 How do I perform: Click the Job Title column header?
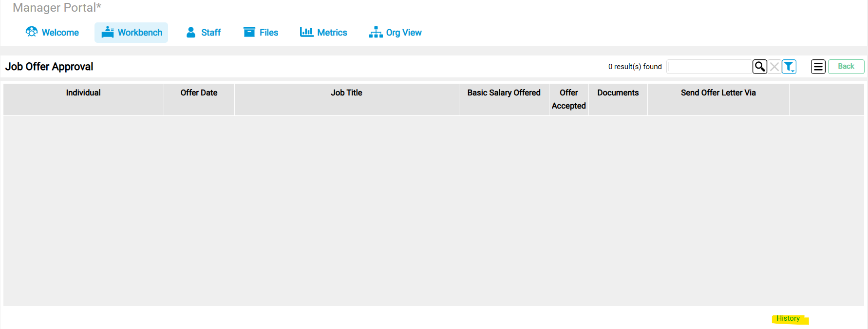(346, 93)
